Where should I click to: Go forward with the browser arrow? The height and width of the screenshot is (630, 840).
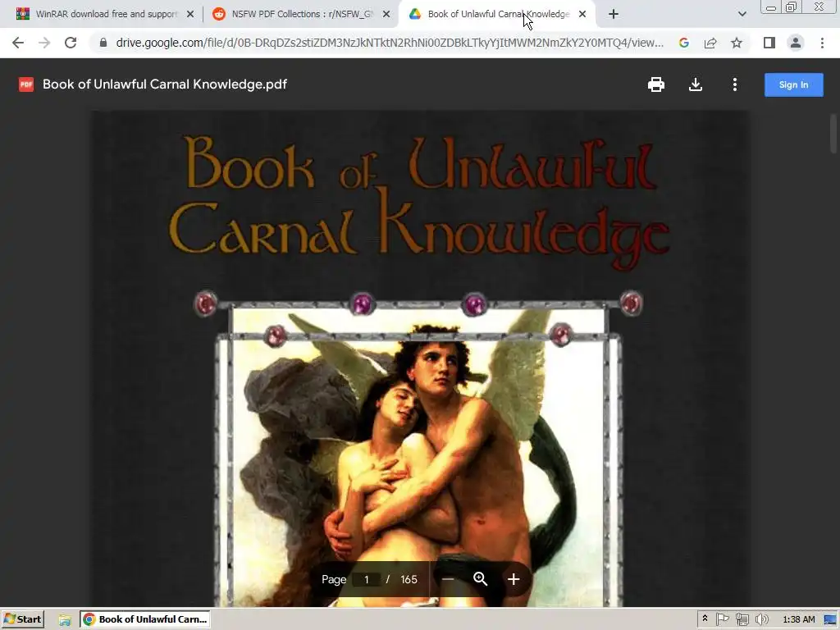pos(44,43)
